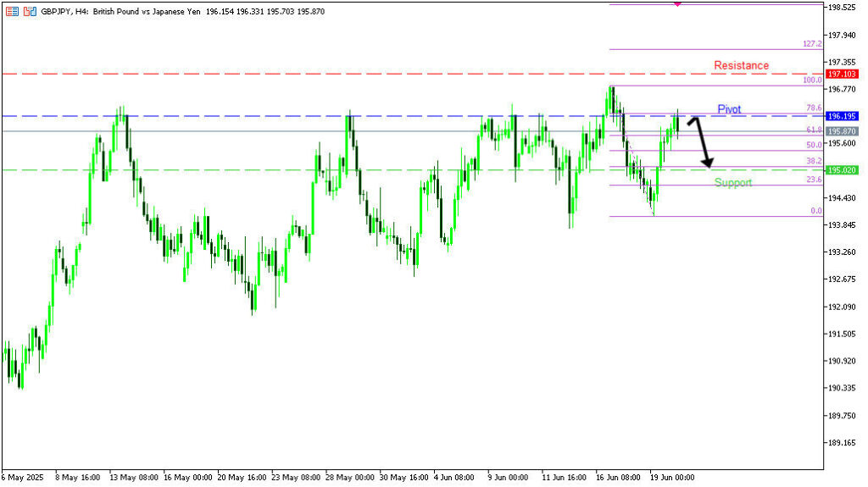868x487 pixels.
Task: Select the blue 196.195 price tag
Action: click(x=843, y=116)
